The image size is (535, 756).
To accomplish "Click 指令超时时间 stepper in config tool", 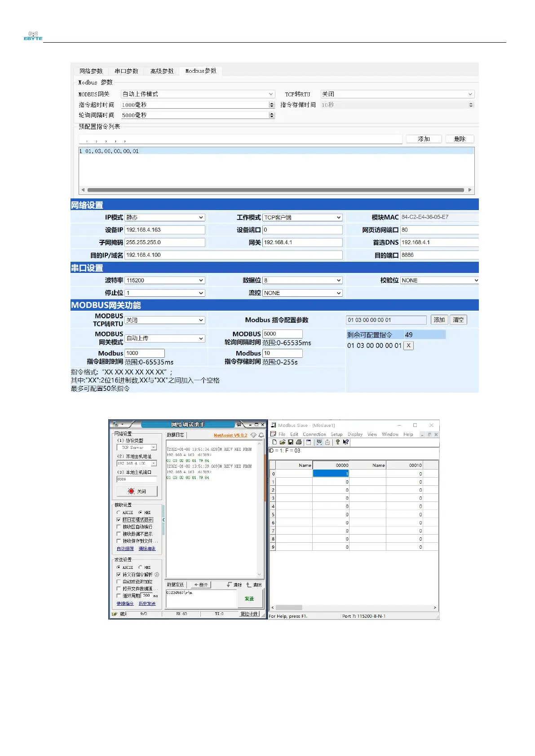I will pos(271,105).
